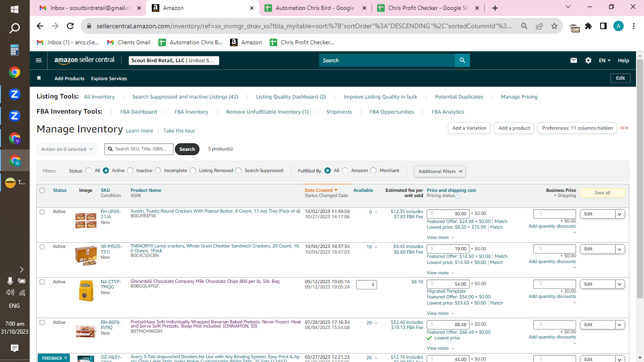
Task: Click the zoom magnifier icon in address bar
Action: click(524, 26)
